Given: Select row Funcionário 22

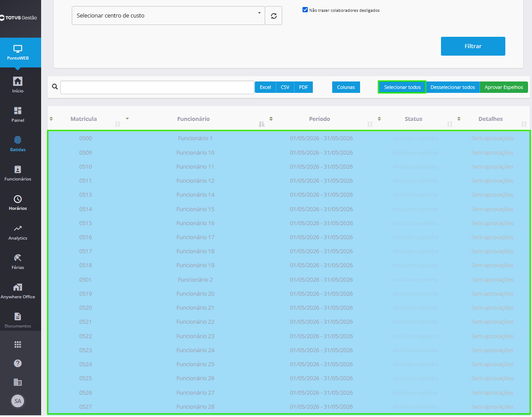Looking at the screenshot, I should pyautogui.click(x=289, y=322).
